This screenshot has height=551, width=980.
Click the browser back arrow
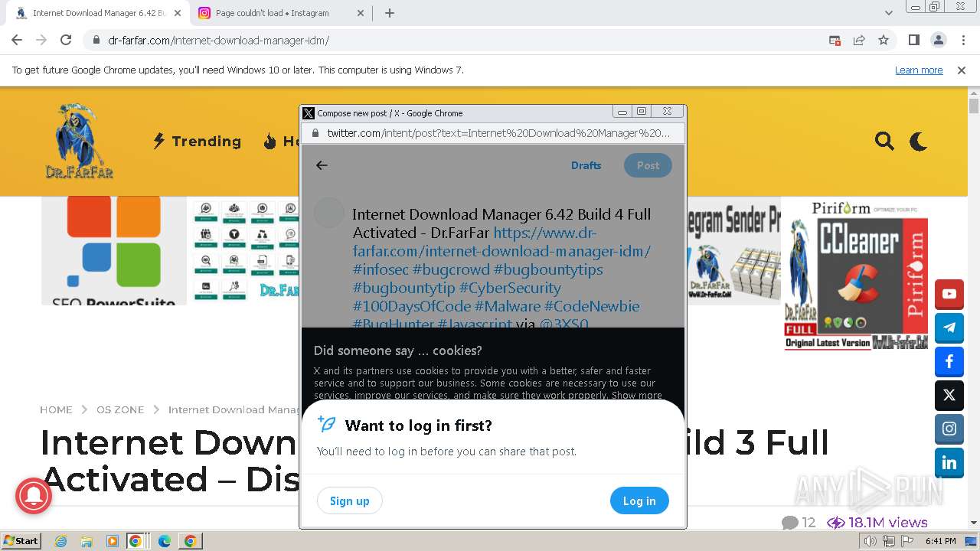click(x=17, y=40)
